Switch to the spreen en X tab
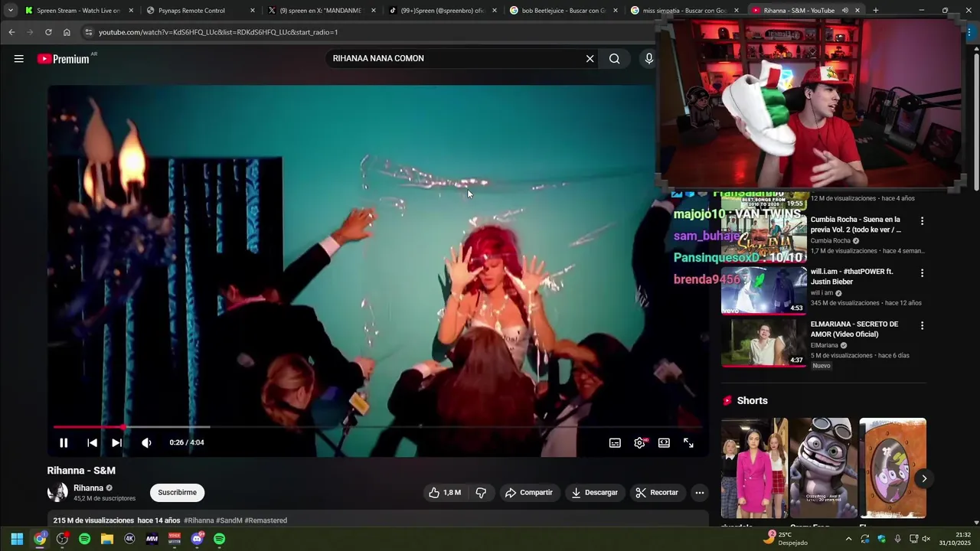This screenshot has height=551, width=980. [320, 11]
